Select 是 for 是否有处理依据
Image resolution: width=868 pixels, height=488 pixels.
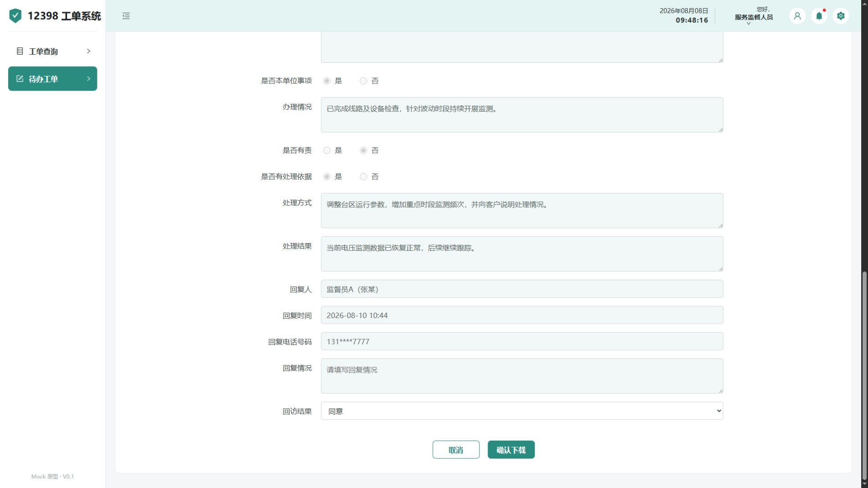(327, 177)
